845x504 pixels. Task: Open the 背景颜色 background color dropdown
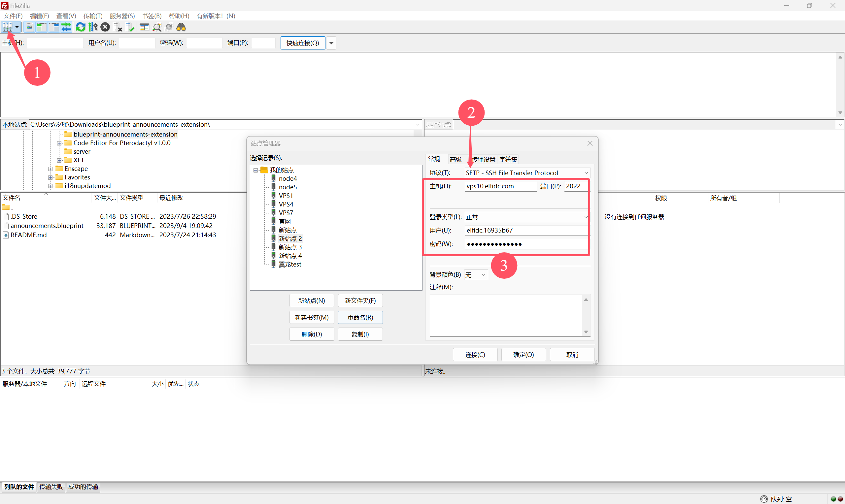point(476,275)
